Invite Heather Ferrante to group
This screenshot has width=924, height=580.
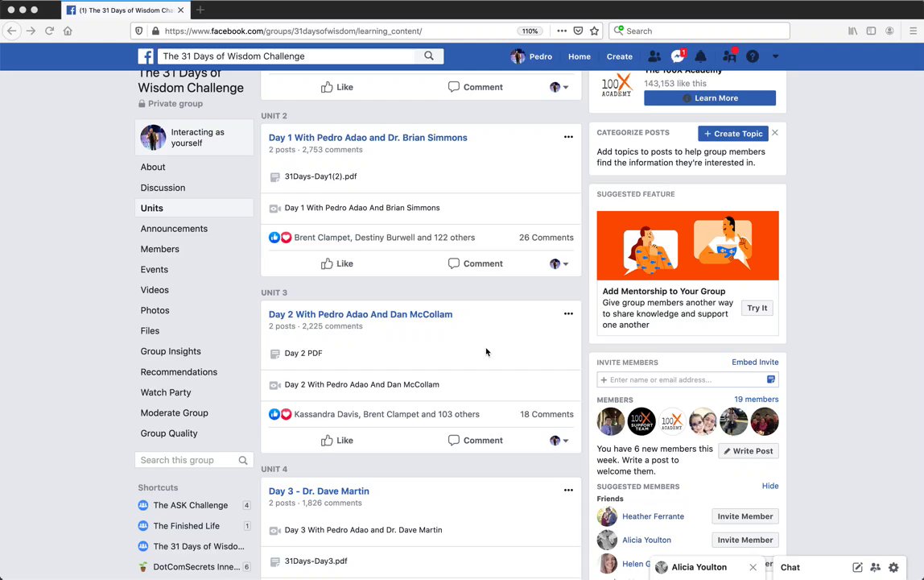(745, 516)
